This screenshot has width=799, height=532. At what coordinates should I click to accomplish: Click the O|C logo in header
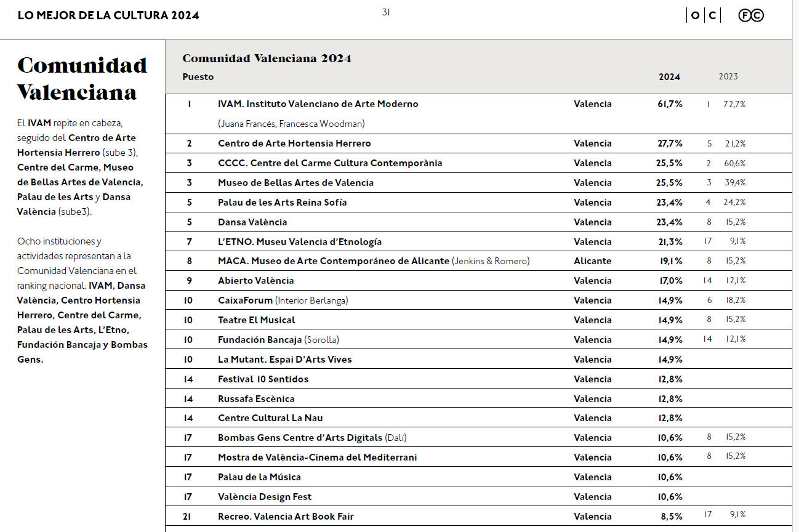[x=704, y=15]
